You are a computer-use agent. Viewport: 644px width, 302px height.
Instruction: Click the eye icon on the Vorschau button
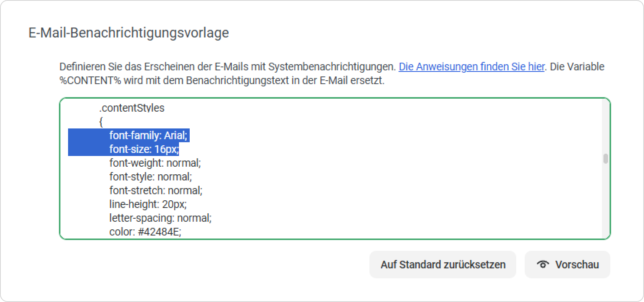click(543, 264)
